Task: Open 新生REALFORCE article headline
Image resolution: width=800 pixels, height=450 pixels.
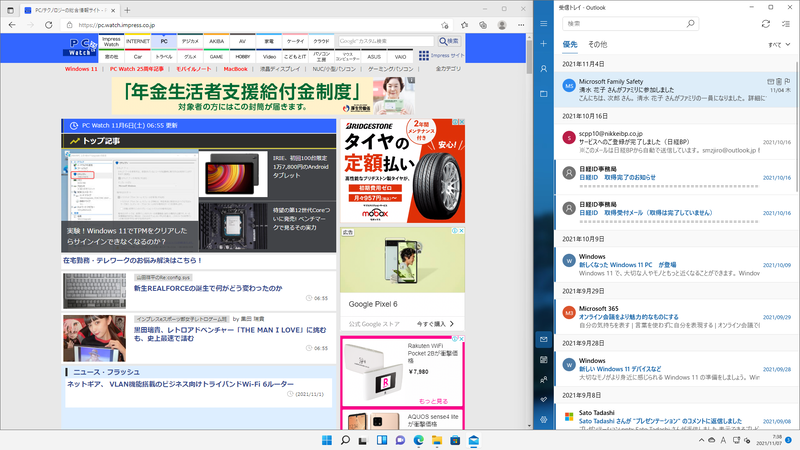Action: coord(208,288)
